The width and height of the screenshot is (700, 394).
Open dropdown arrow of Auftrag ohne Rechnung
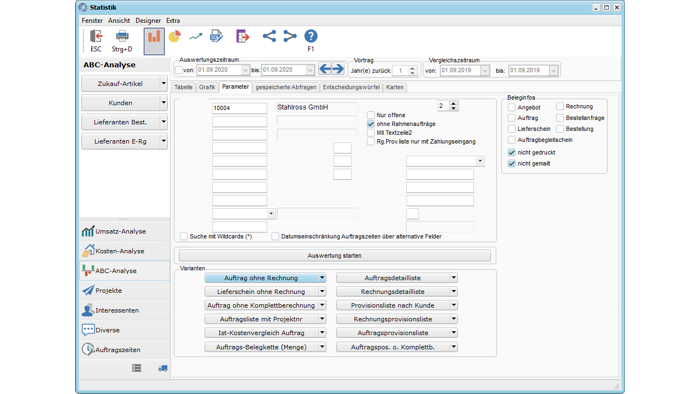(322, 278)
